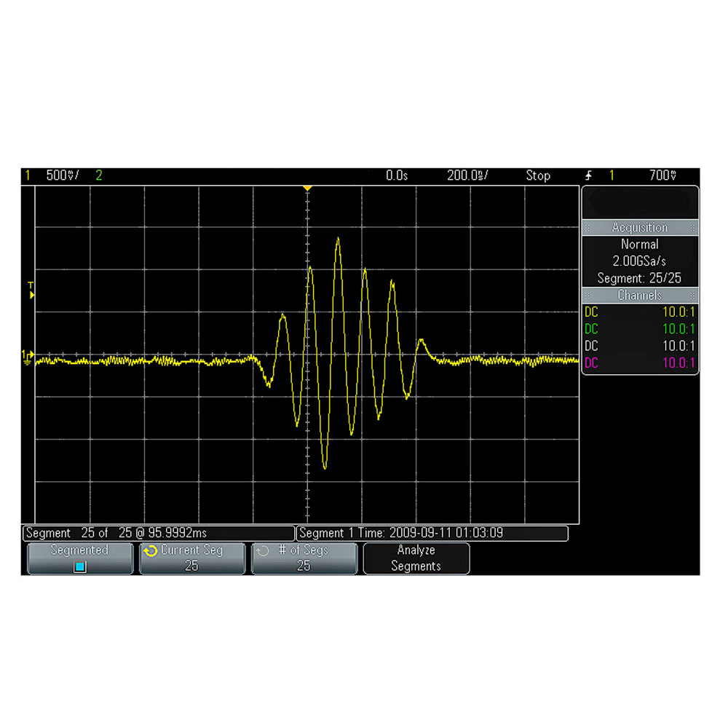Image resolution: width=728 pixels, height=728 pixels.
Task: Click the trigger source channel 1 label
Action: (x=612, y=175)
